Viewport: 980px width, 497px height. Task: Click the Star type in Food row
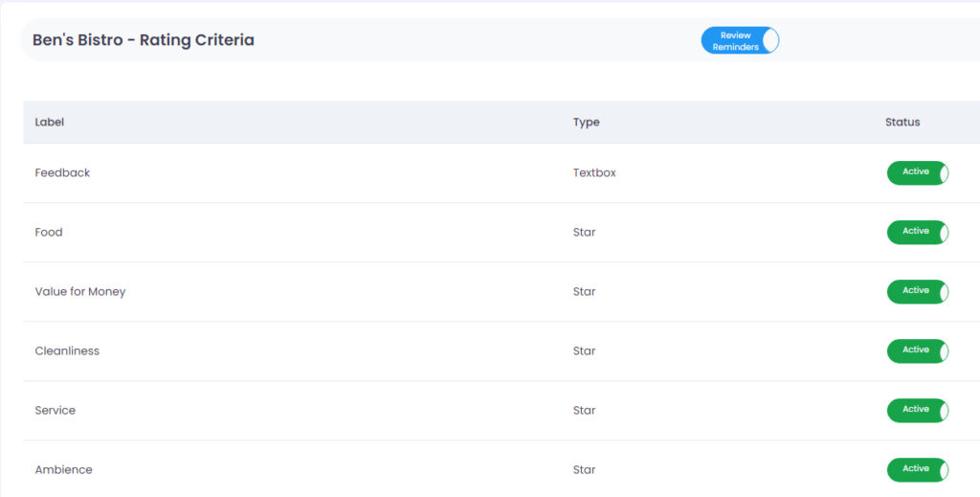[585, 232]
